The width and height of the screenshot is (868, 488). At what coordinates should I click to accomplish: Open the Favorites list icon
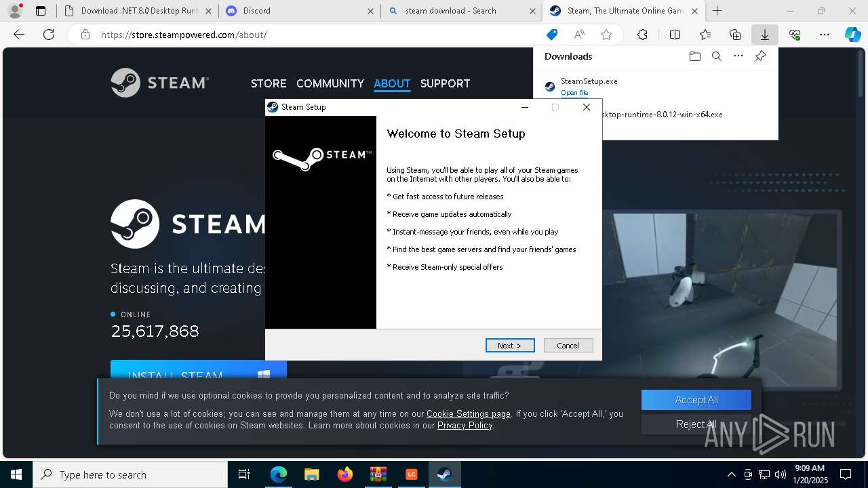[705, 35]
